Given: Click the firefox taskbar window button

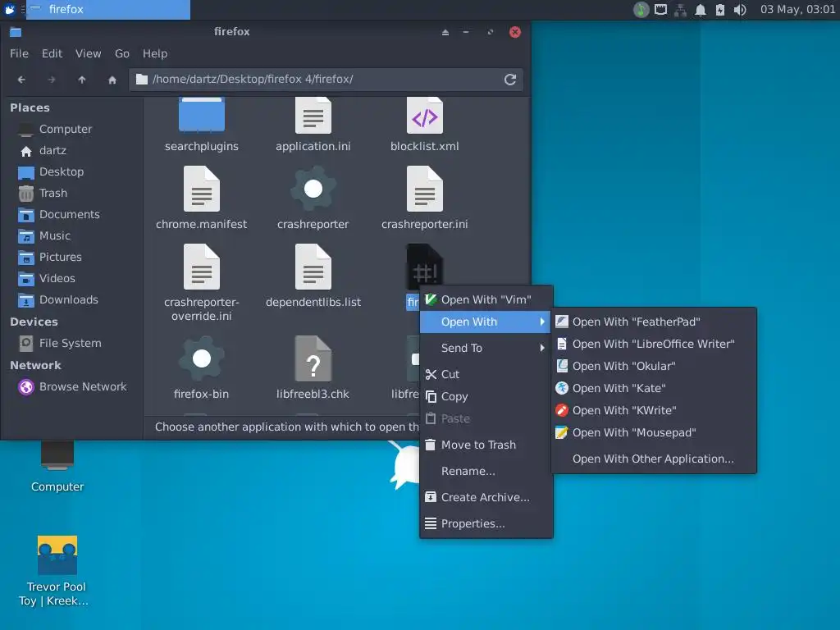Looking at the screenshot, I should tap(108, 10).
